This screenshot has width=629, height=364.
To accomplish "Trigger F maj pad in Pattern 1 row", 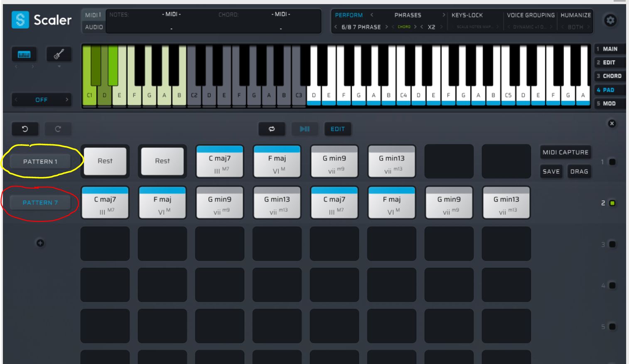I will point(277,161).
